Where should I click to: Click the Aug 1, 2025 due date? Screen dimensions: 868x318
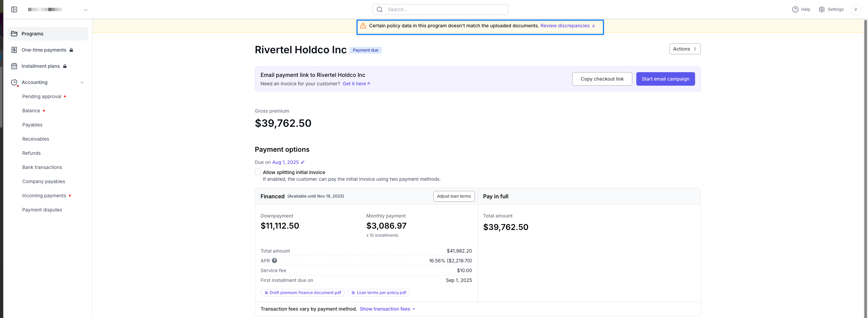[x=285, y=162]
